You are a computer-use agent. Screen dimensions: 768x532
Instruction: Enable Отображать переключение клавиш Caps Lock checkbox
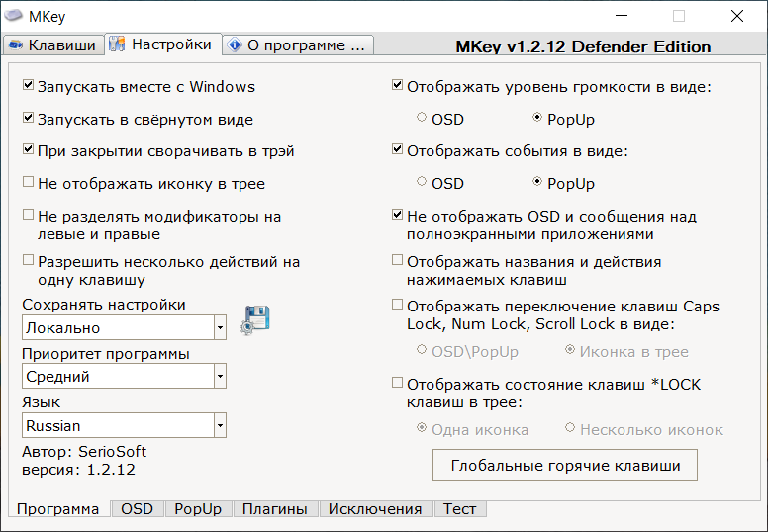coord(397,305)
